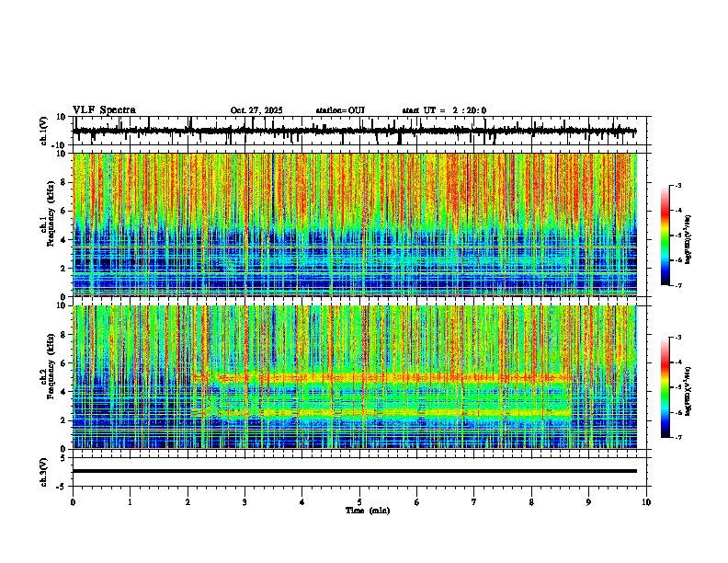Click time axis tick label '0'
Screen dimensions: 728x563
[73, 502]
